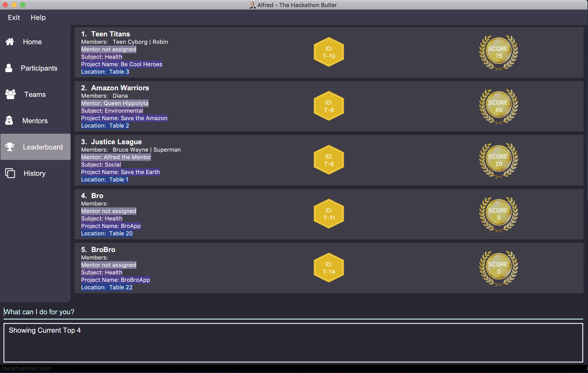The height and width of the screenshot is (373, 588).
Task: View the History tab
Action: tap(35, 173)
